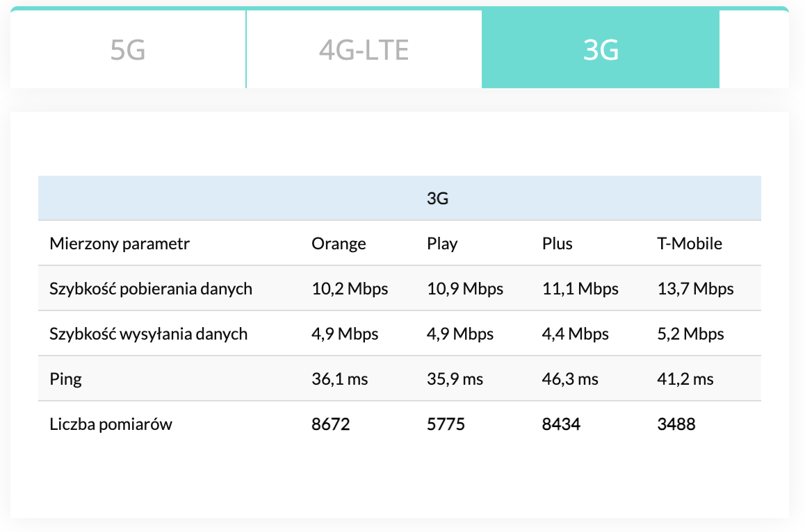Viewport: 805px width, 532px height.
Task: Select the T-Mobile column header
Action: [690, 244]
